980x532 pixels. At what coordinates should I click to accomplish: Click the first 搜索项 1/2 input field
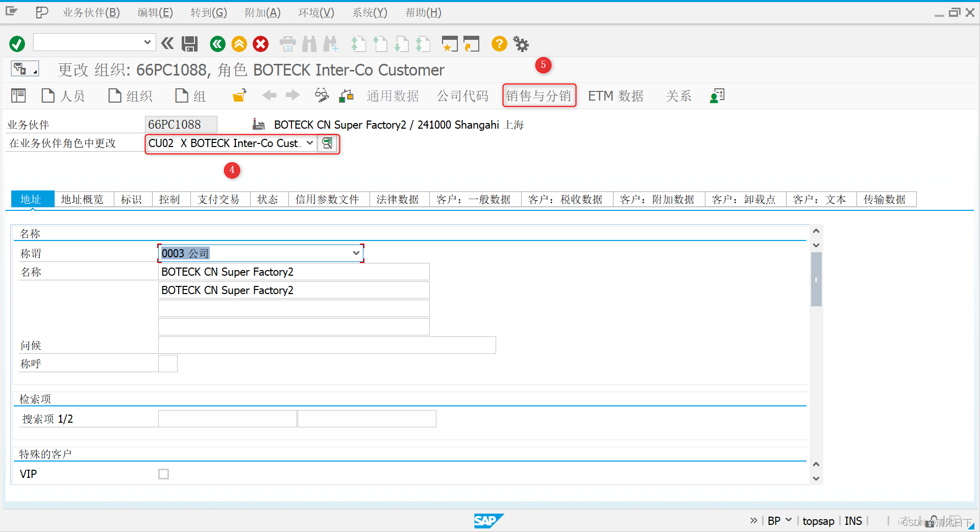[228, 419]
